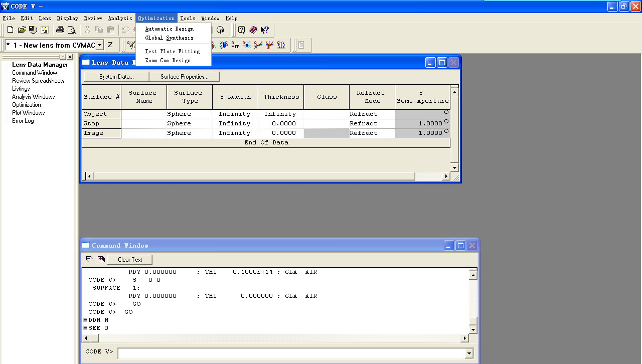Click the Stop row Glass cell
This screenshot has width=642, height=364.
tap(327, 124)
